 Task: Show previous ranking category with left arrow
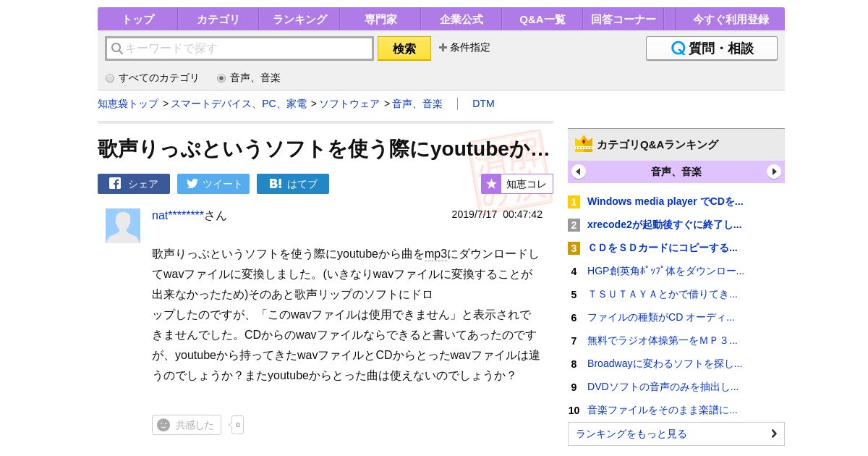click(x=579, y=172)
